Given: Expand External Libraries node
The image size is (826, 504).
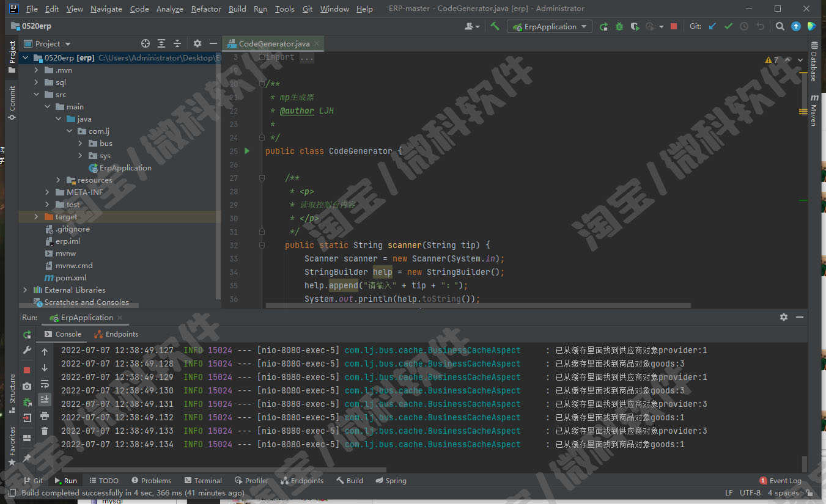Looking at the screenshot, I should coord(26,290).
